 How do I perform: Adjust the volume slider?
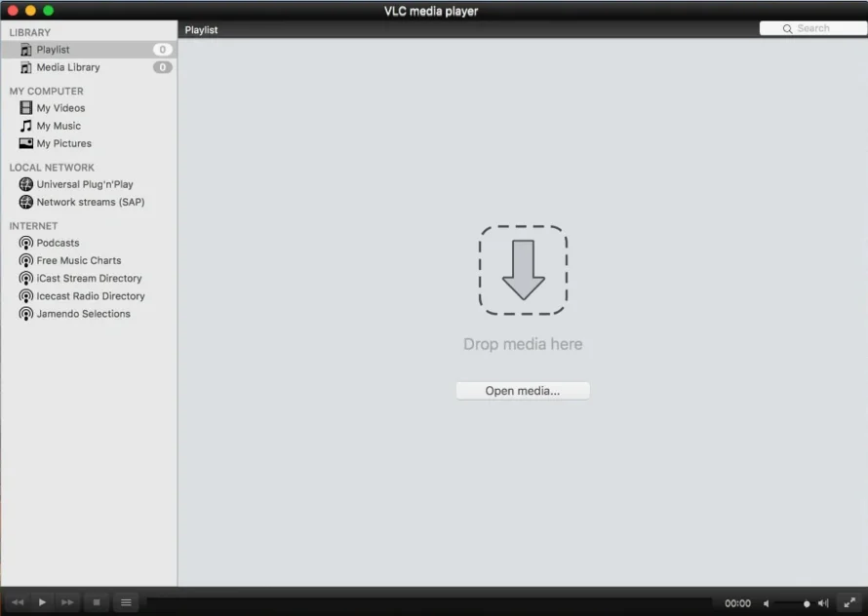pyautogui.click(x=793, y=603)
